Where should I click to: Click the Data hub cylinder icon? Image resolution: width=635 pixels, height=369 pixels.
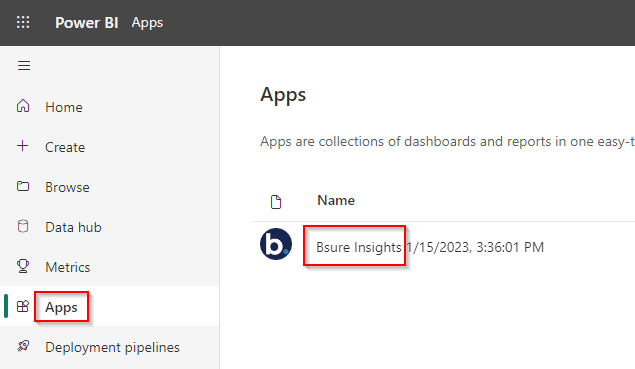coord(23,226)
